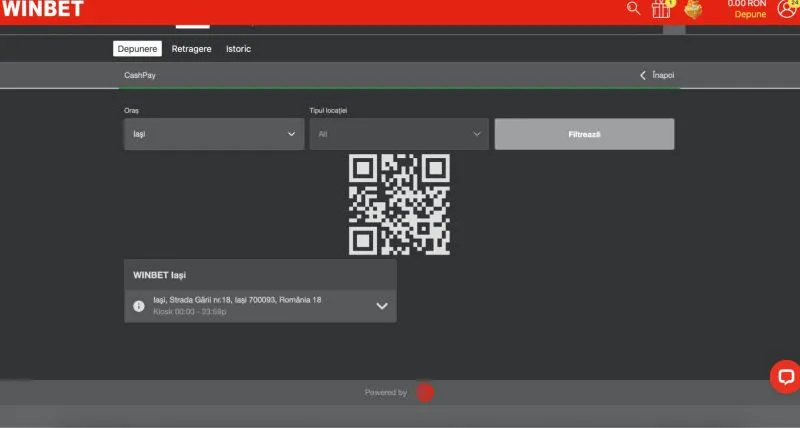Viewport: 800px width, 428px height.
Task: Click the WINBET Iași location header
Action: coord(260,275)
